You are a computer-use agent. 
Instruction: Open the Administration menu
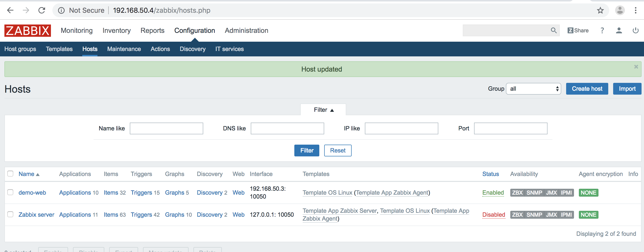246,31
